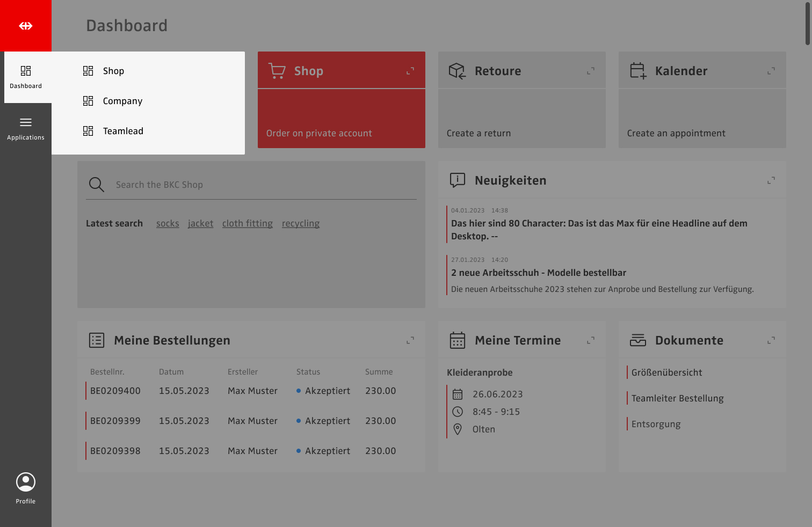Click the Retoure package icon
812x527 pixels.
pos(457,71)
